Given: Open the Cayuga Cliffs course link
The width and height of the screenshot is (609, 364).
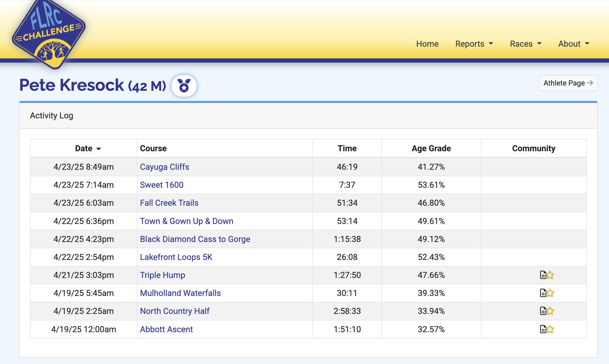Looking at the screenshot, I should (x=165, y=167).
